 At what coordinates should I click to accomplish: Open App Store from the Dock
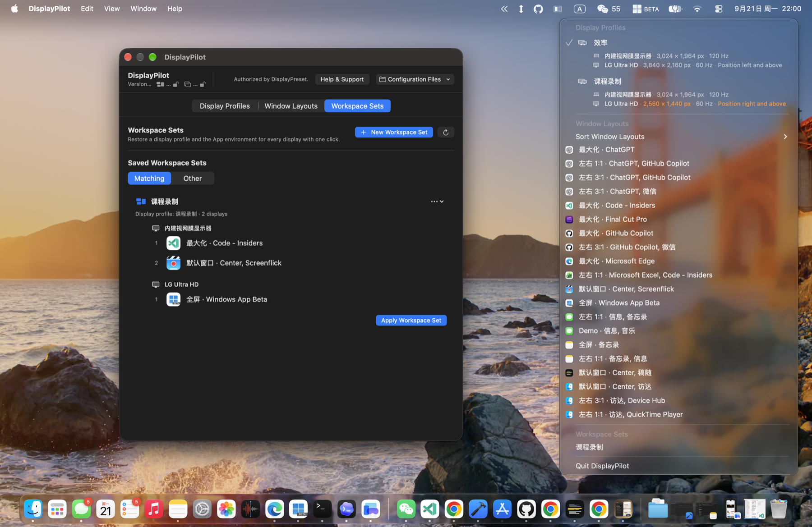click(x=502, y=509)
